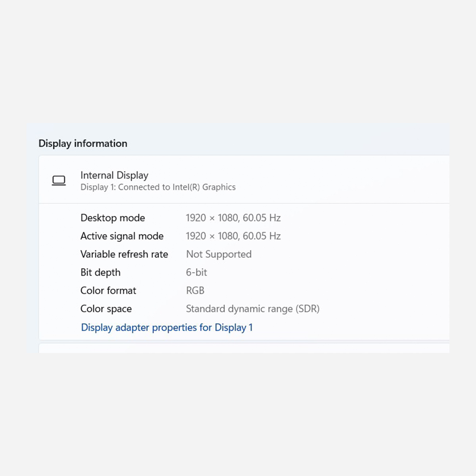
Task: Click the RGB color format value
Action: pyautogui.click(x=195, y=291)
